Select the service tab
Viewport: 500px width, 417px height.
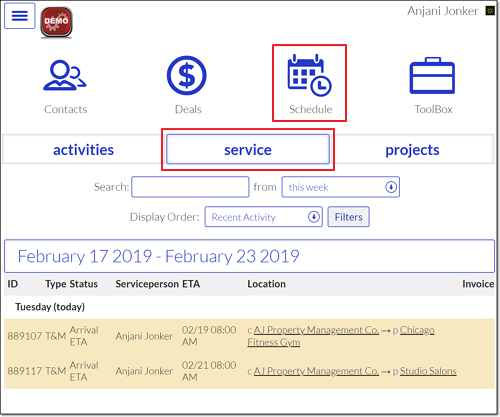[248, 149]
